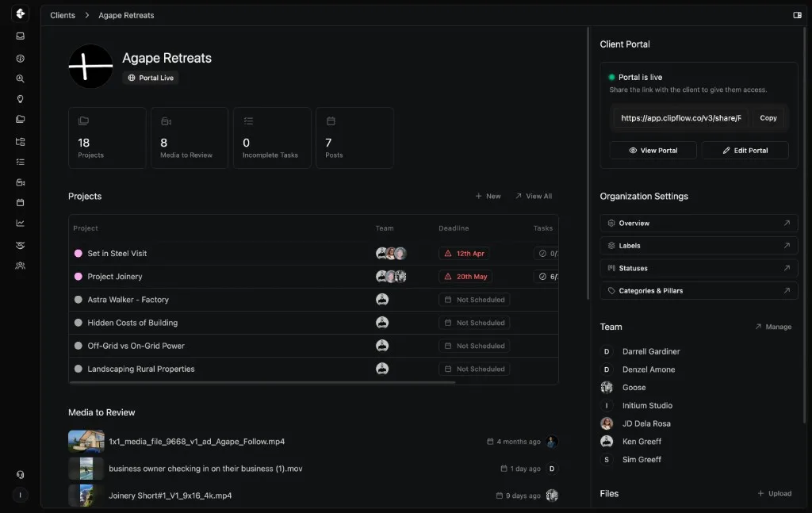
Task: Click the pencil icon on Edit Portal
Action: pos(726,151)
